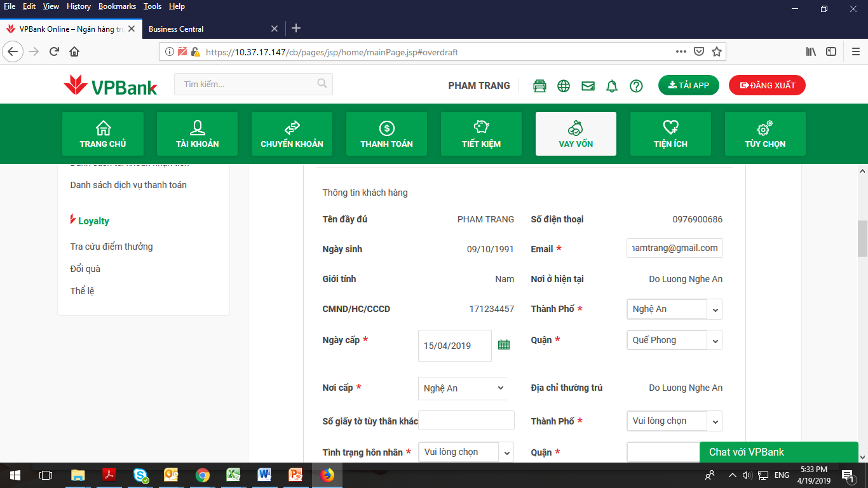Go back with browser back arrow
This screenshot has width=868, height=488.
pos(14,51)
